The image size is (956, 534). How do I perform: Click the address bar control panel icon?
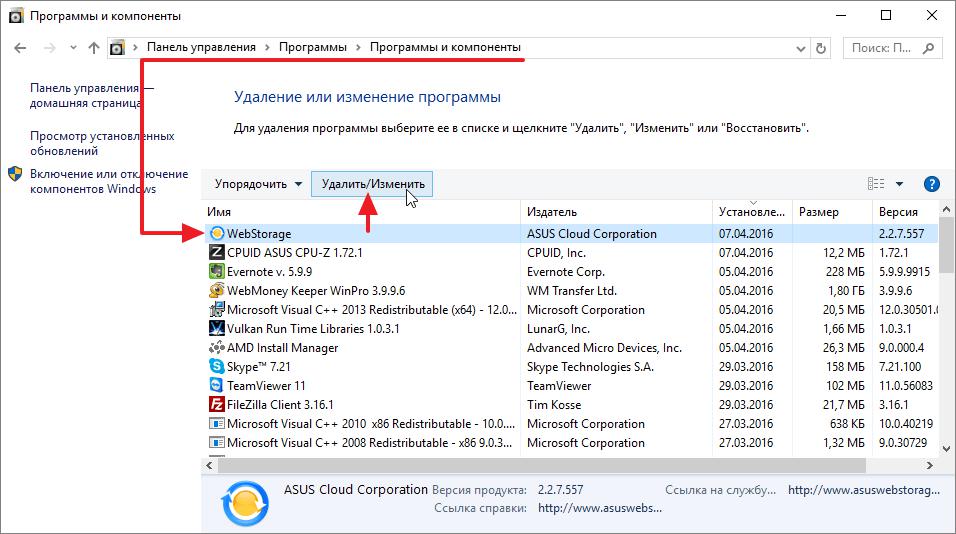(x=117, y=48)
